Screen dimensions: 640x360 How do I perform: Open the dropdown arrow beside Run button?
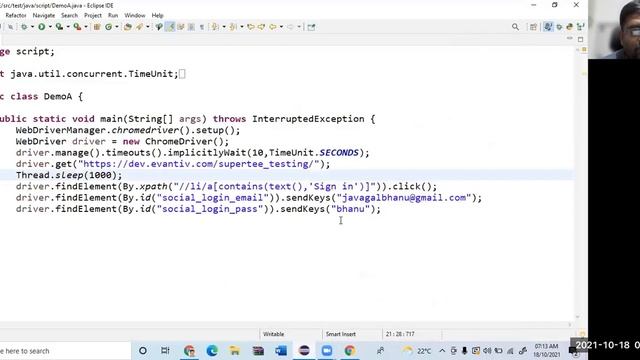click(x=50, y=27)
